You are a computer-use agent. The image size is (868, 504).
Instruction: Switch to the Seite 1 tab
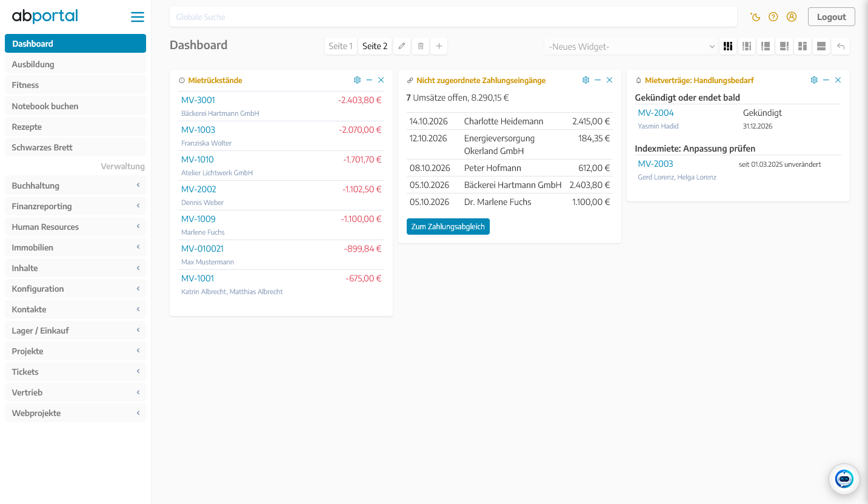pyautogui.click(x=341, y=46)
